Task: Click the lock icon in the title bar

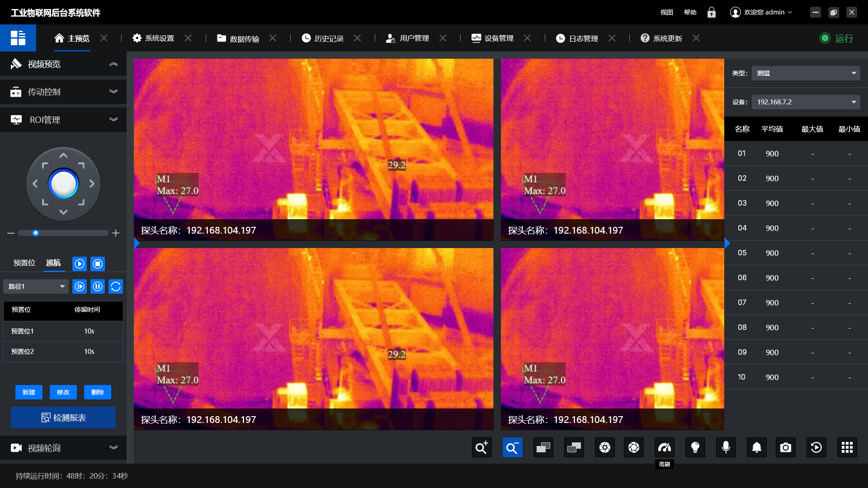Action: click(711, 12)
